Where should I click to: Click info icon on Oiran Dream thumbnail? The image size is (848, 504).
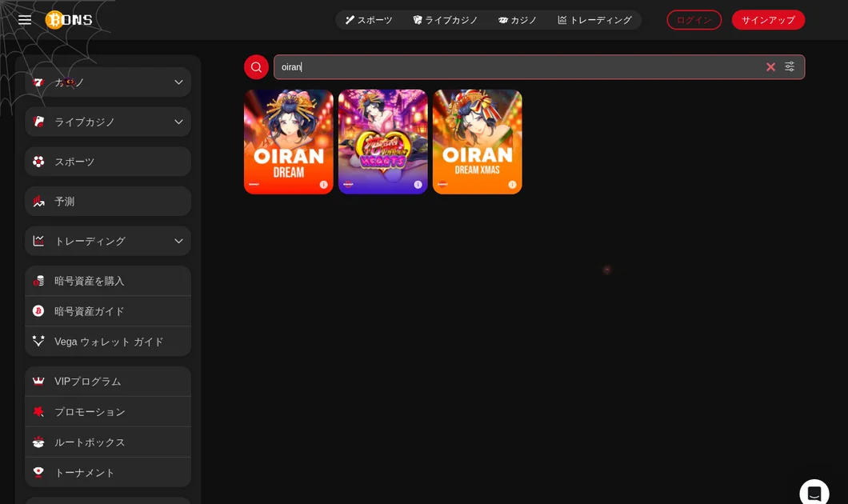coord(323,185)
